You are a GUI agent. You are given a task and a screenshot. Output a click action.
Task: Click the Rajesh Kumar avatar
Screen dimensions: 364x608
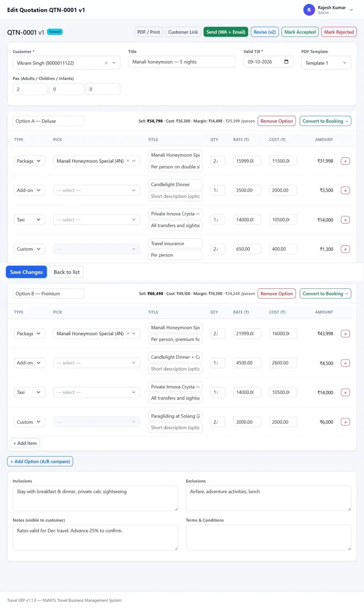pos(309,10)
